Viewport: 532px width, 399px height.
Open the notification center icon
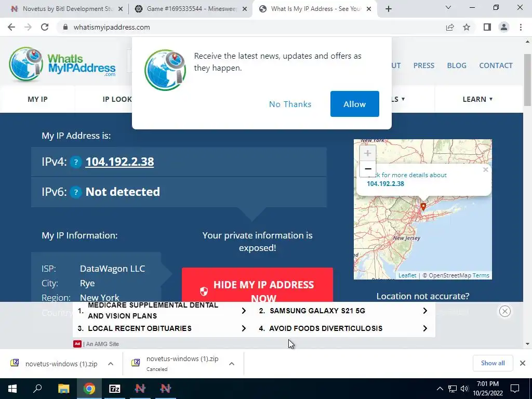515,389
